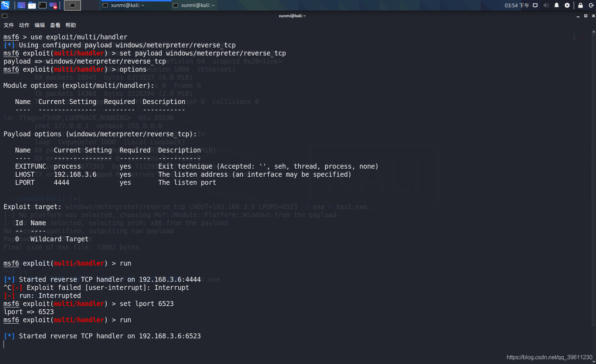596x364 pixels.
Task: Click terminal window icon in title bar
Action: [x=5, y=16]
